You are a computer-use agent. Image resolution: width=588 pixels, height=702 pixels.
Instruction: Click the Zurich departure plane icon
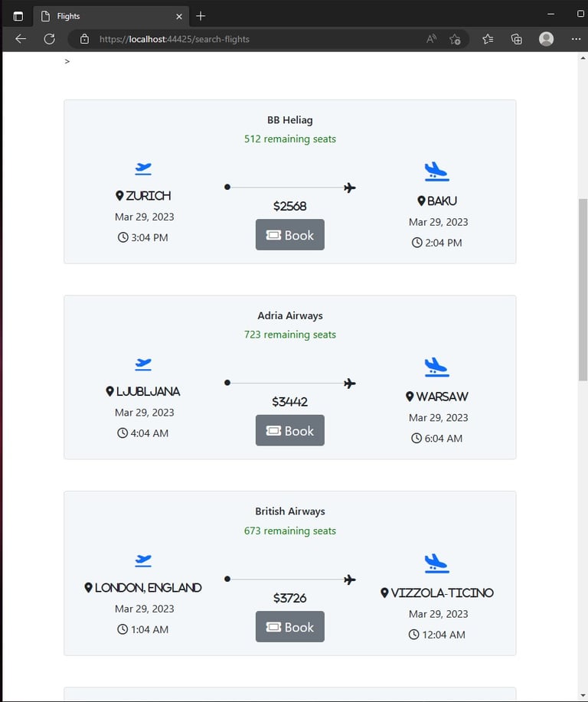click(x=143, y=168)
